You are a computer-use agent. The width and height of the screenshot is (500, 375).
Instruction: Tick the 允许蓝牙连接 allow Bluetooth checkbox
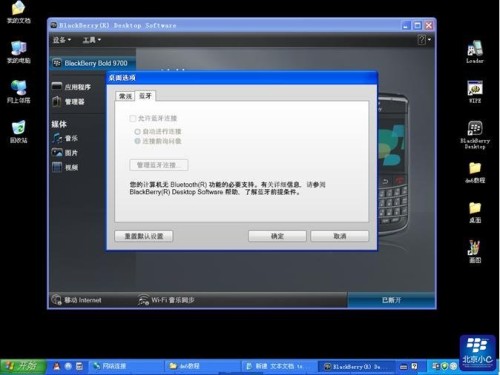point(133,118)
